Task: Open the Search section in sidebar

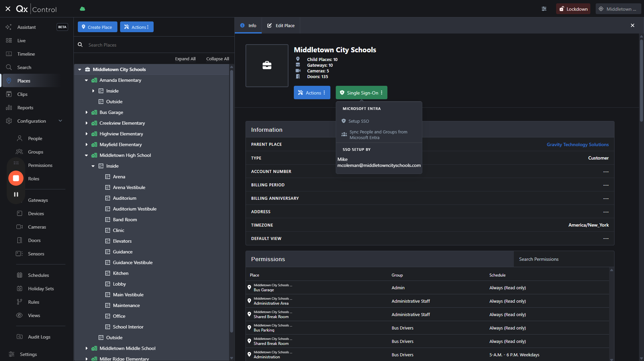Action: coord(24,67)
